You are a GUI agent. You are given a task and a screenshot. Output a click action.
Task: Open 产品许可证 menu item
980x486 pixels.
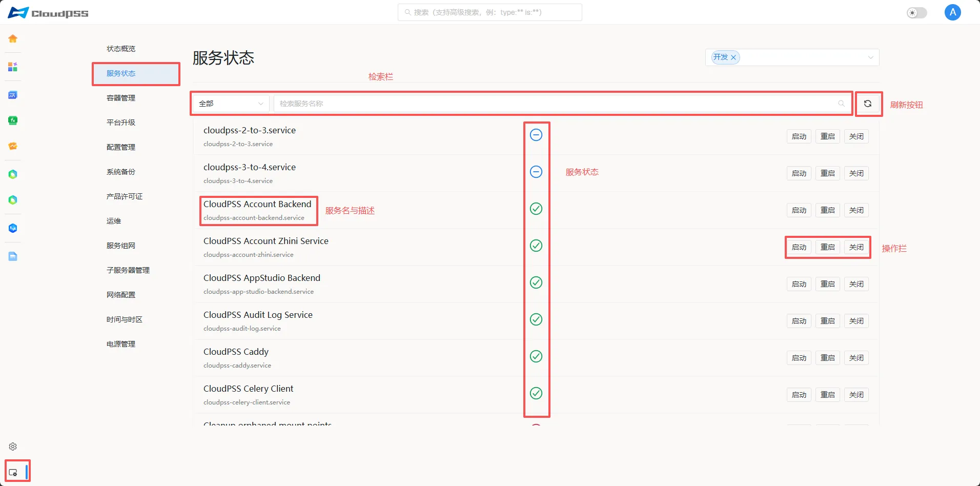pos(125,196)
